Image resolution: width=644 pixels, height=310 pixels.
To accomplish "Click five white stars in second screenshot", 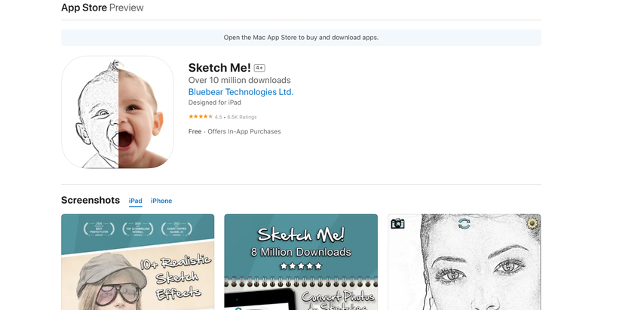I will pos(301,266).
